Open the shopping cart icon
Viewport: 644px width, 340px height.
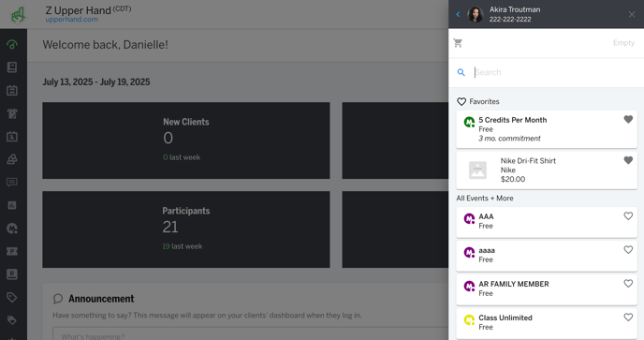pyautogui.click(x=458, y=43)
